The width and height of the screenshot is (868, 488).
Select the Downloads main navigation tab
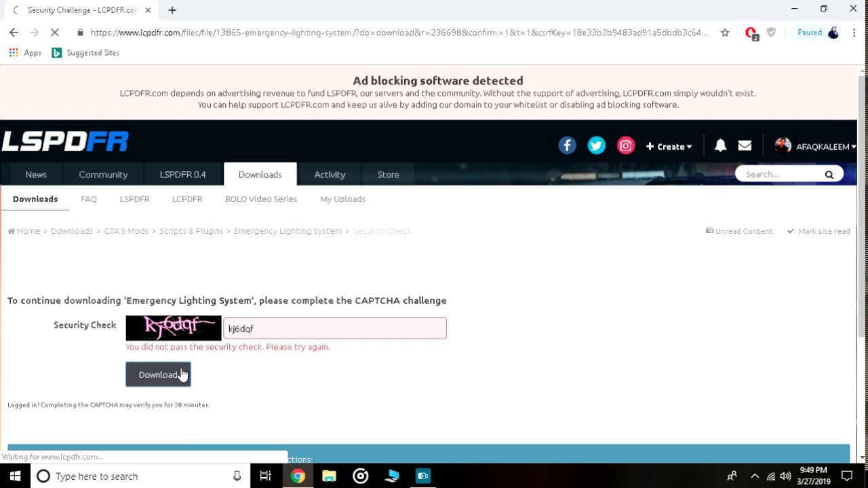(260, 175)
